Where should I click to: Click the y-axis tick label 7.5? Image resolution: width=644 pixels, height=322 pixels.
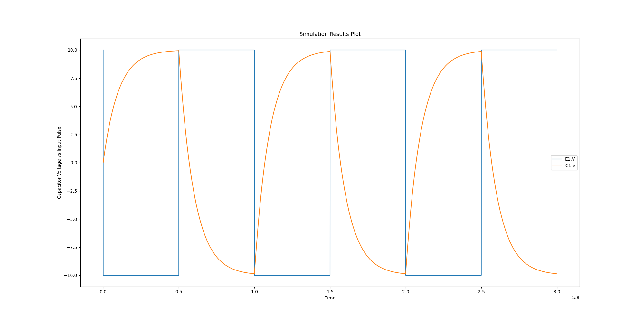tap(74, 78)
